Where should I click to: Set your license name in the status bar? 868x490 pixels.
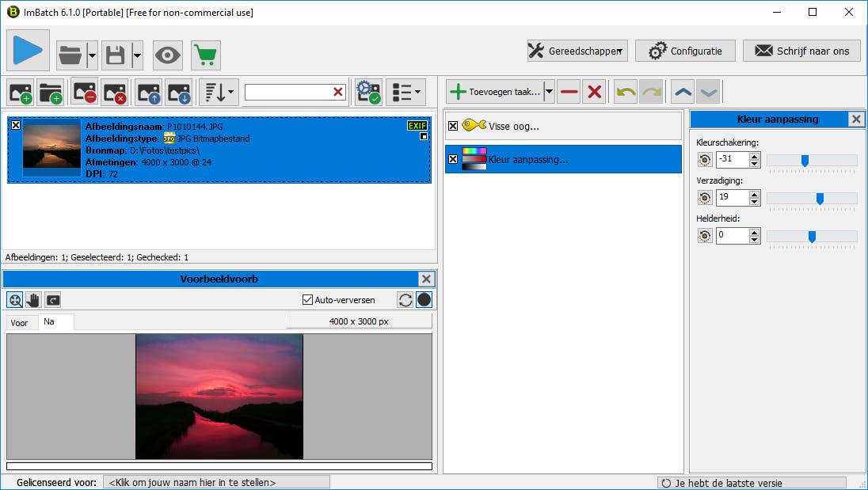point(216,482)
